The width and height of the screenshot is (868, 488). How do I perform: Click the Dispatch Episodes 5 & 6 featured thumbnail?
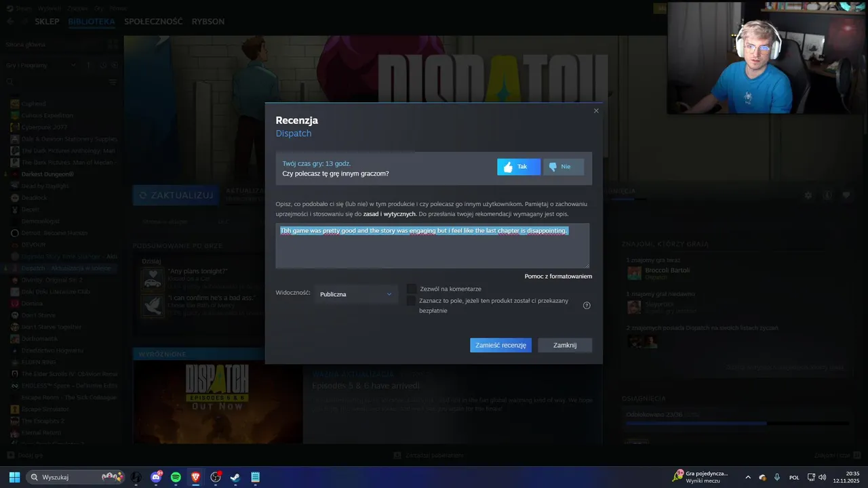pos(218,403)
